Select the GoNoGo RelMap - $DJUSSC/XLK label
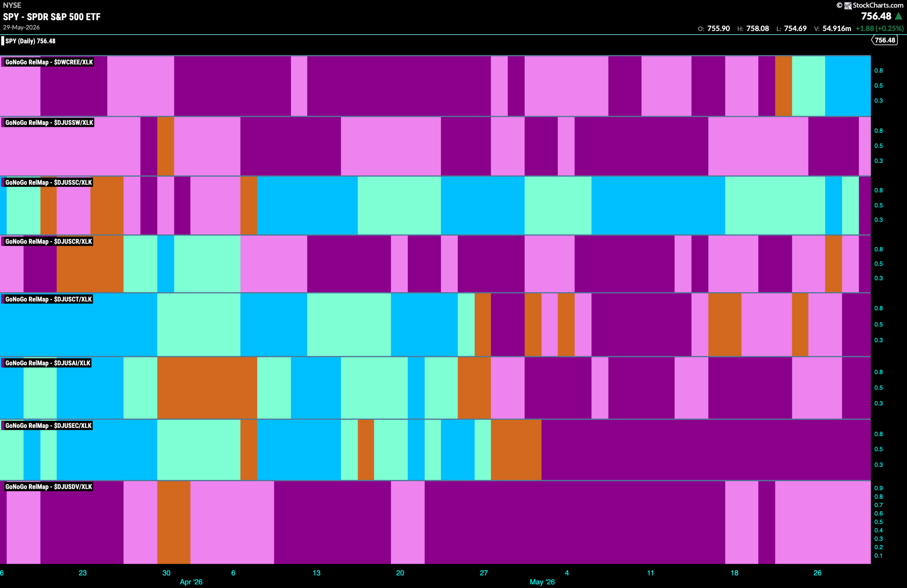This screenshot has width=907, height=588. coord(49,182)
